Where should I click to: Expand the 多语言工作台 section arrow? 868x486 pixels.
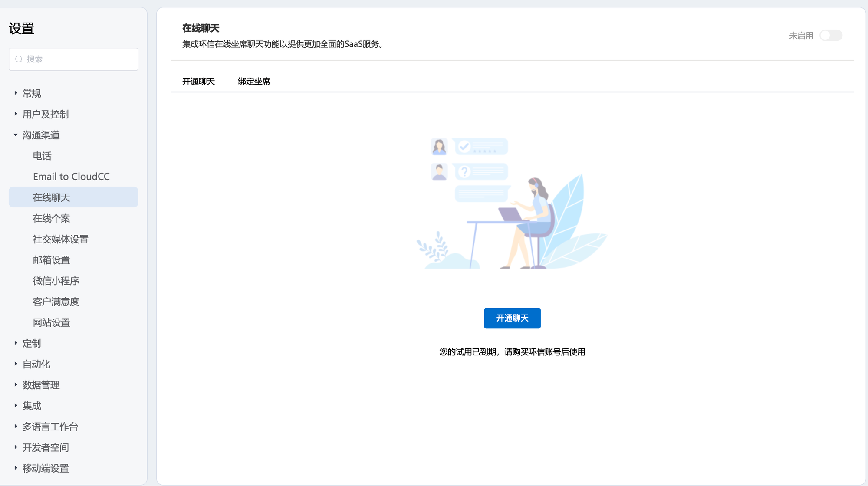coord(16,427)
